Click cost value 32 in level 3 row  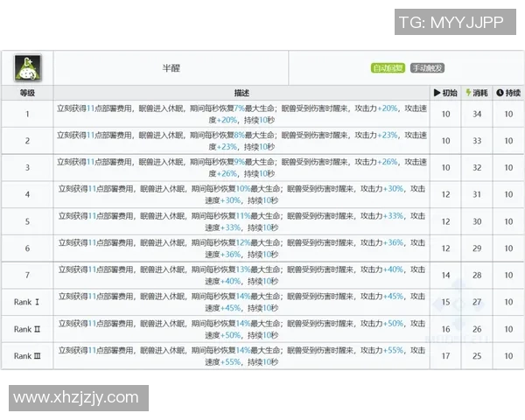tap(477, 167)
